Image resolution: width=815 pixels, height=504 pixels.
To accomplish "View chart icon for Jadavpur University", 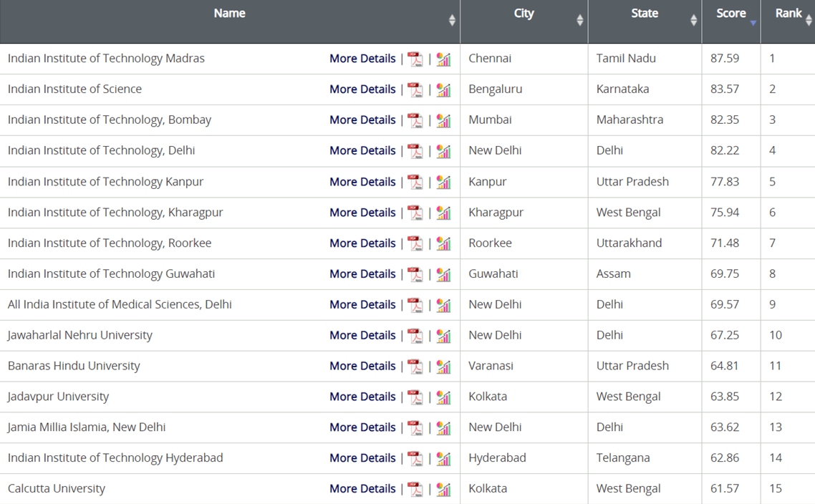I will tap(443, 397).
